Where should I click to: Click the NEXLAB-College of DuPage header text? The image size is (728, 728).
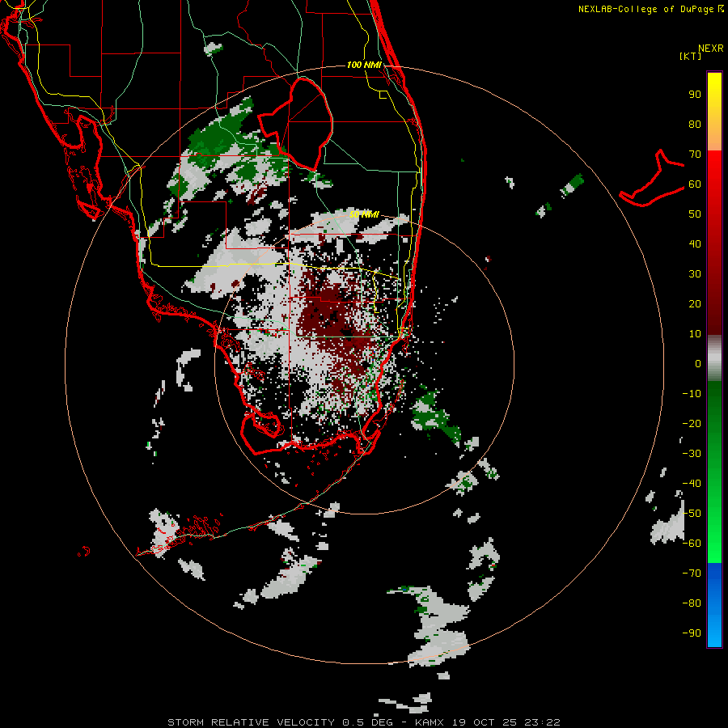pyautogui.click(x=650, y=9)
